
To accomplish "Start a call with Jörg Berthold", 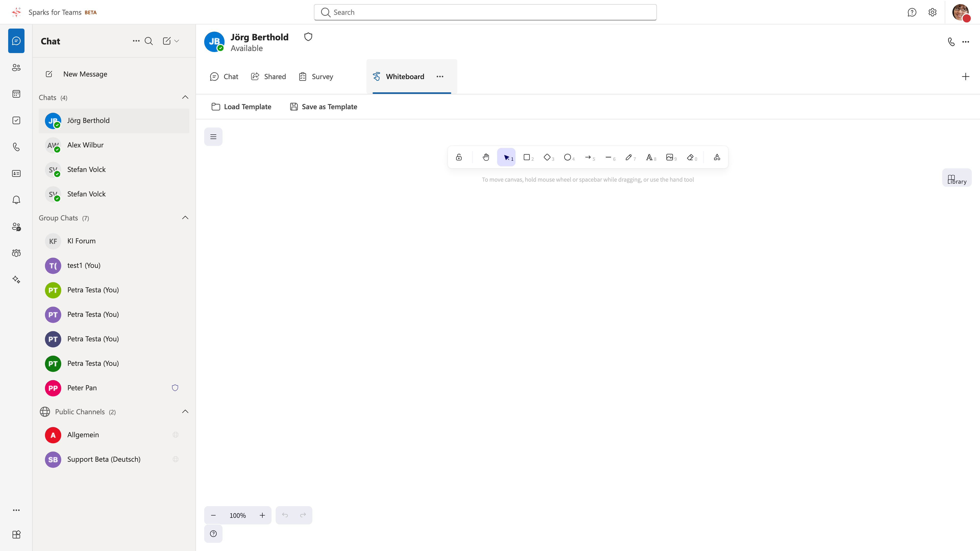I will (951, 42).
